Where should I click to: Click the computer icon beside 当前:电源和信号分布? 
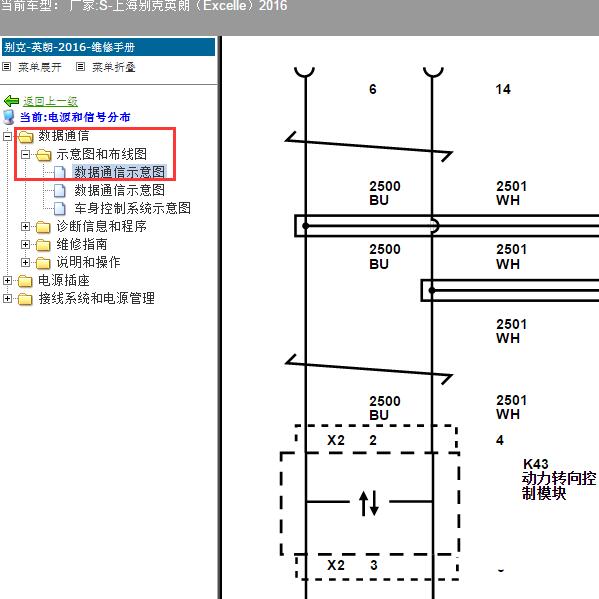9,117
